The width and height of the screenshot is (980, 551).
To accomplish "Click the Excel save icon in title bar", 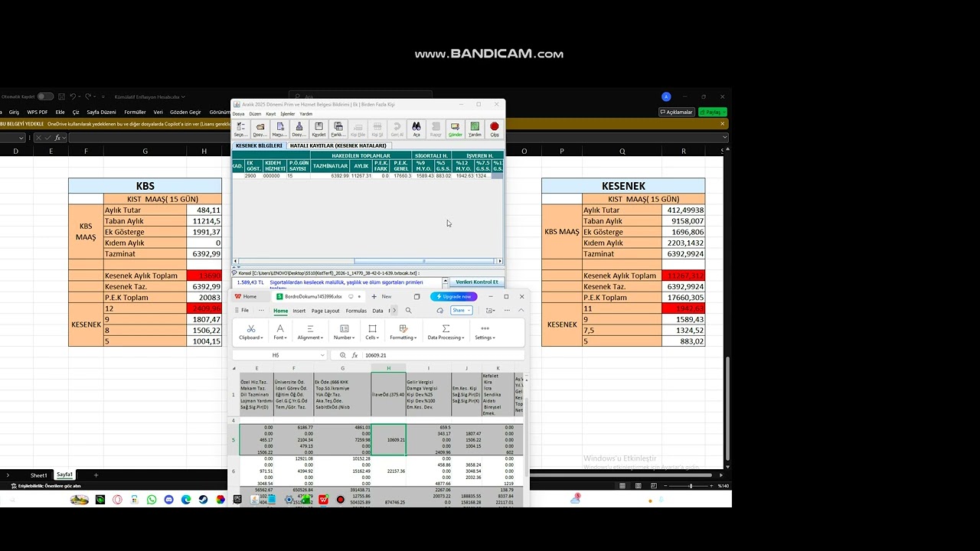I will pyautogui.click(x=62, y=96).
